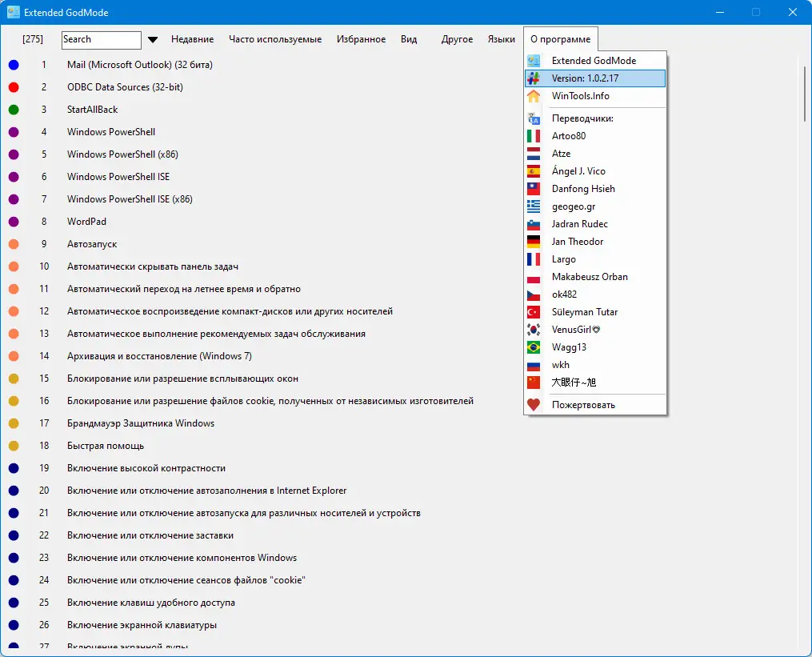Select the Автозапуск row
812x657 pixels.
pos(92,244)
